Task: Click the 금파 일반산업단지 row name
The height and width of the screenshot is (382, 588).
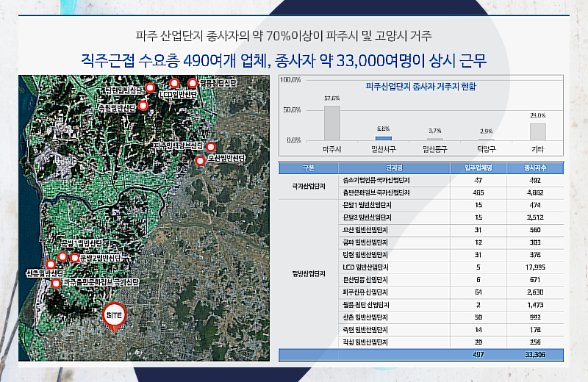Action: 365,242
